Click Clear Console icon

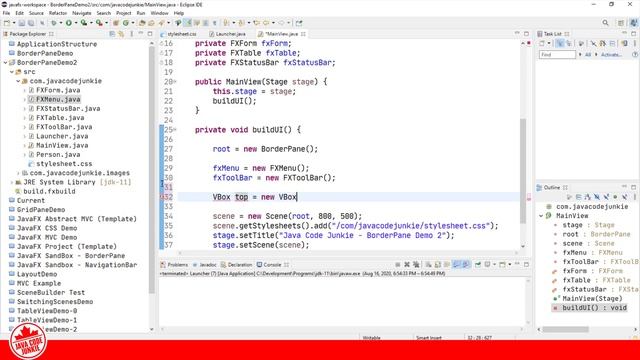click(x=428, y=264)
